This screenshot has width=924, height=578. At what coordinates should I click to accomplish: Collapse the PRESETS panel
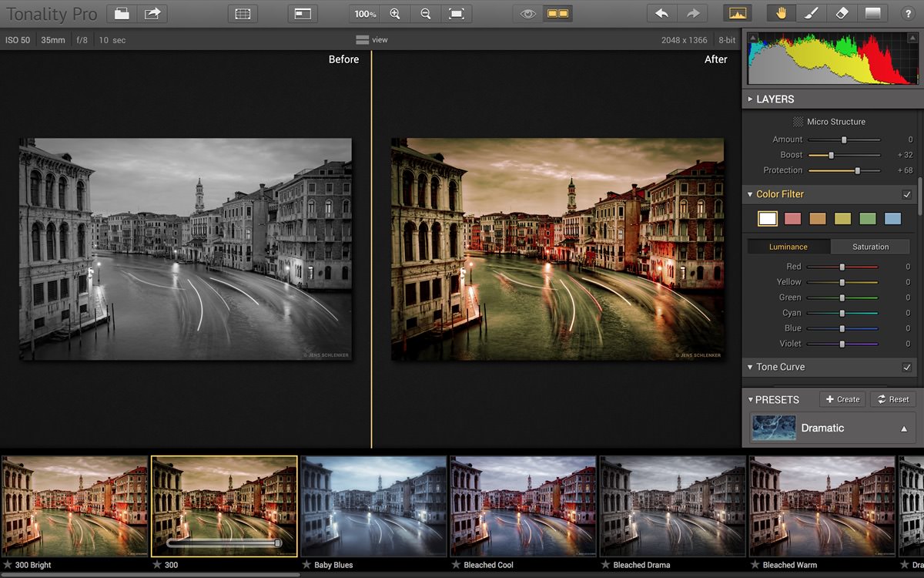click(751, 399)
